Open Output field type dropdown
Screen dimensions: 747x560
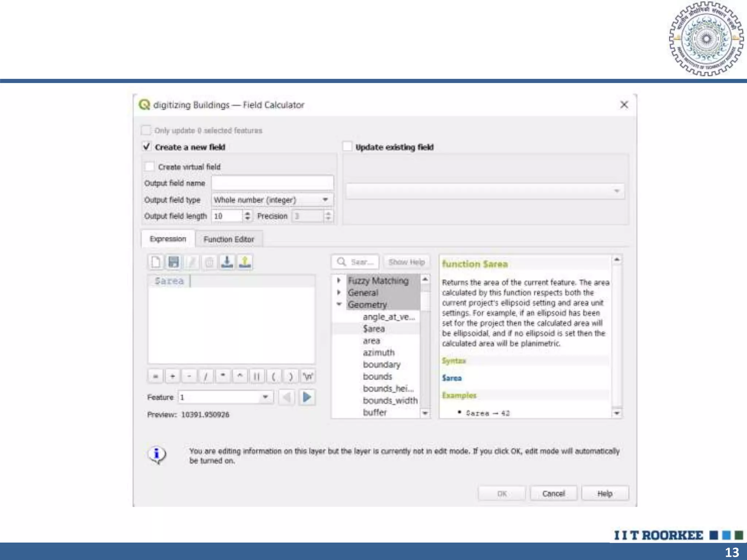click(x=272, y=199)
